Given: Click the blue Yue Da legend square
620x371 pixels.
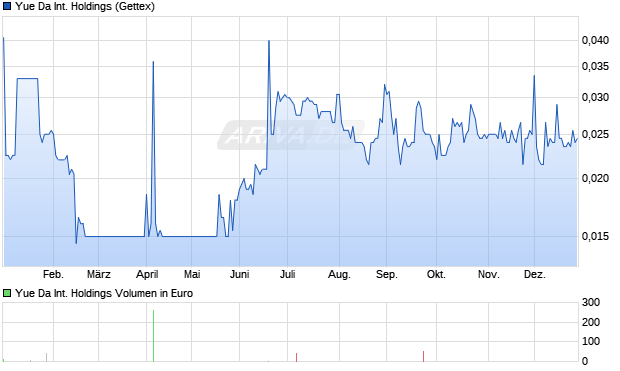Looking at the screenshot, I should [x=7, y=6].
